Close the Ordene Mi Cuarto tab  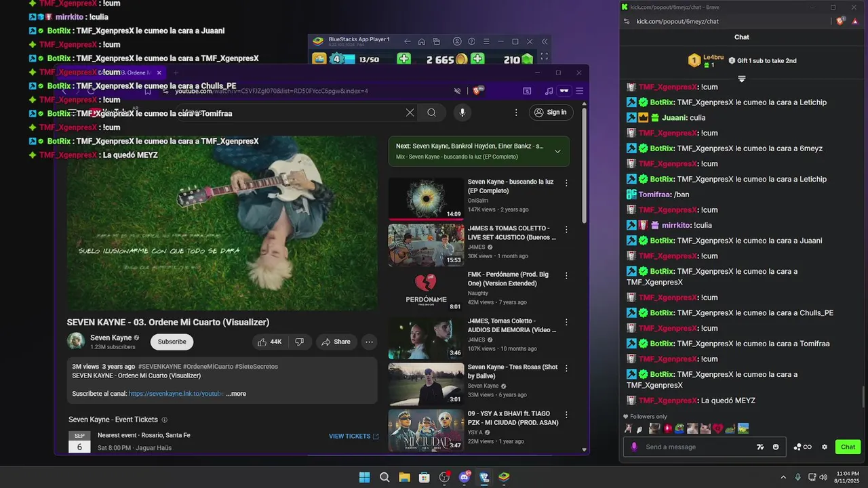159,73
